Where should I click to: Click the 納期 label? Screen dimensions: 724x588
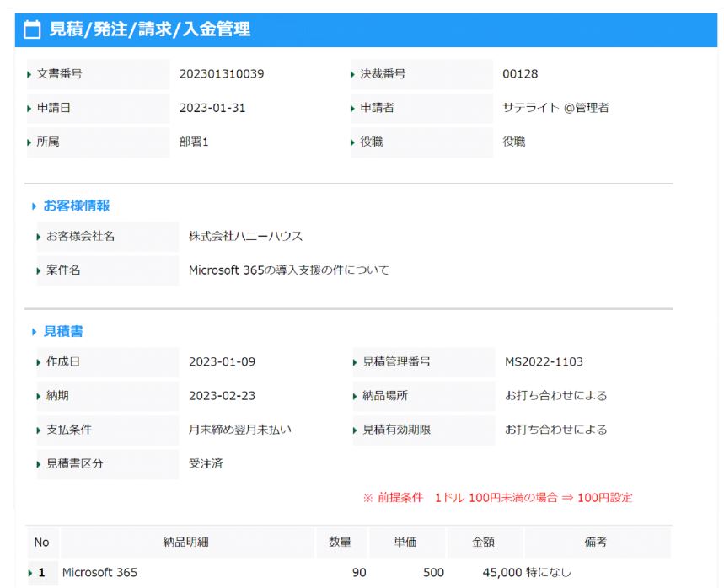pos(57,396)
